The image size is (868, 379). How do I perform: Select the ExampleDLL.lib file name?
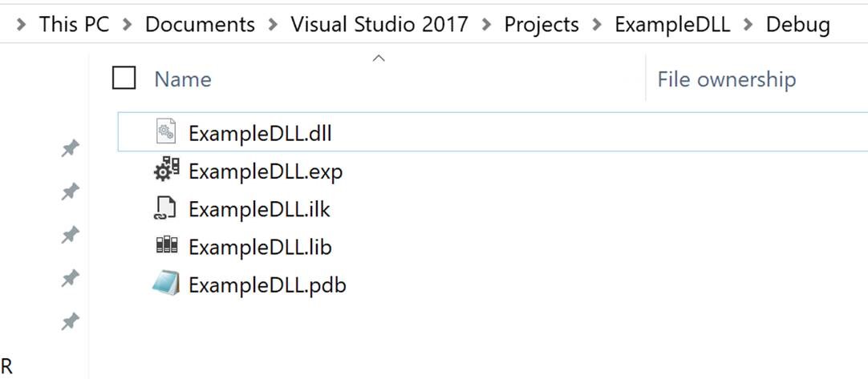click(x=260, y=247)
